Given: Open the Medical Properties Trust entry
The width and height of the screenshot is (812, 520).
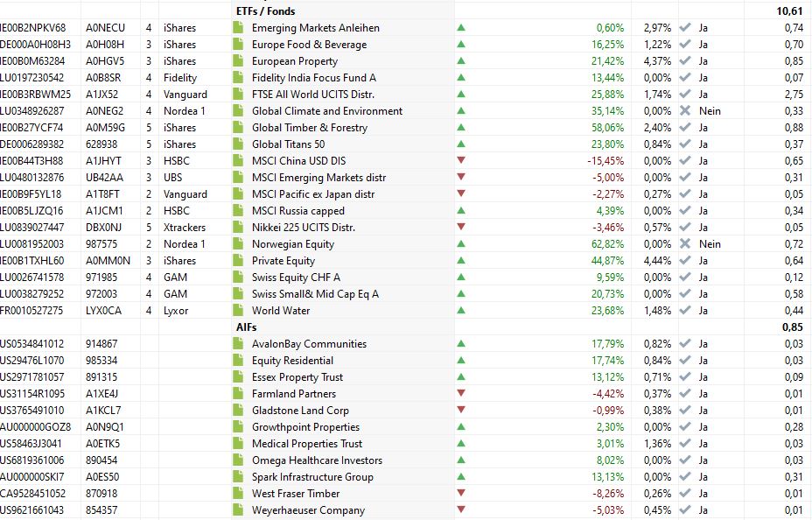Looking at the screenshot, I should (x=306, y=444).
